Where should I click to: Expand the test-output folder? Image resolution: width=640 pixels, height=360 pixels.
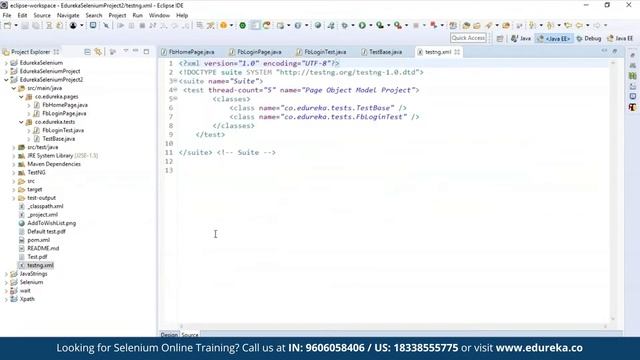pos(14,198)
